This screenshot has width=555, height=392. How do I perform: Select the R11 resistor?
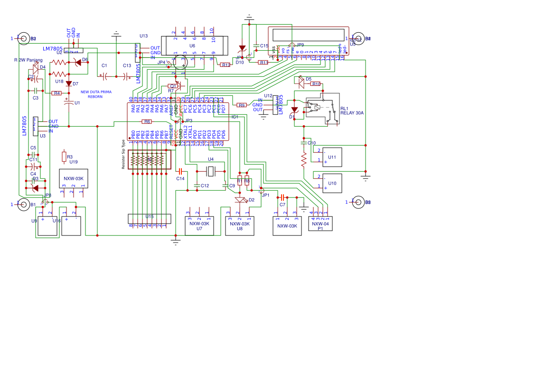[x=263, y=62]
